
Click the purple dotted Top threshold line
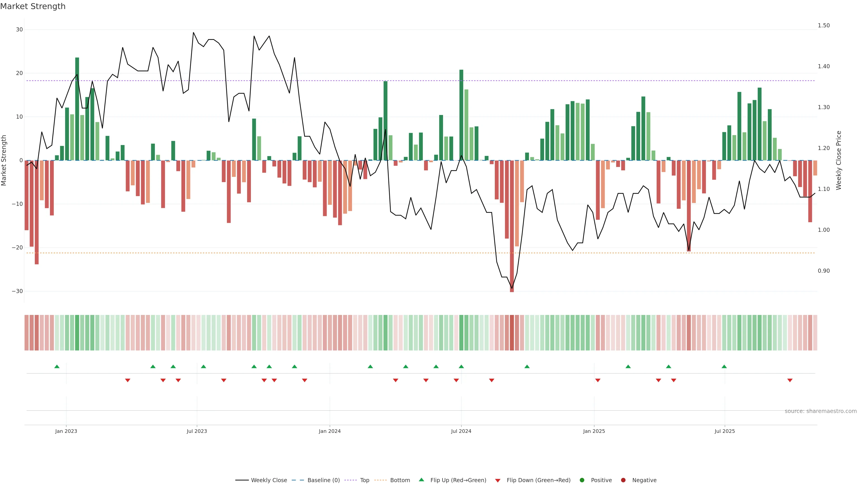tap(337, 81)
